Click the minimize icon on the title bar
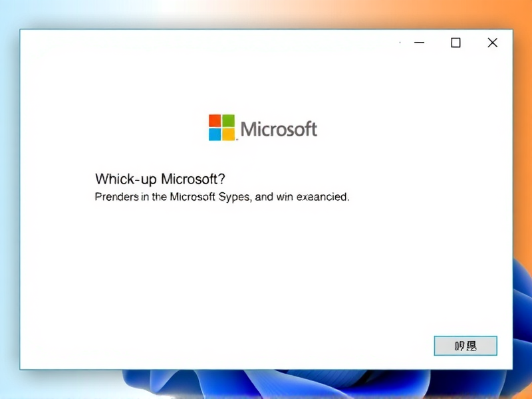 [x=418, y=42]
